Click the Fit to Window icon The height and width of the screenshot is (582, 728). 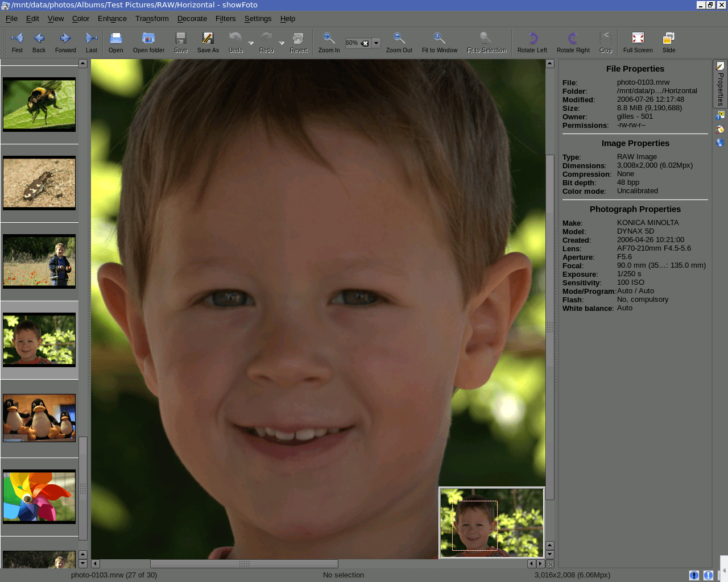439,39
